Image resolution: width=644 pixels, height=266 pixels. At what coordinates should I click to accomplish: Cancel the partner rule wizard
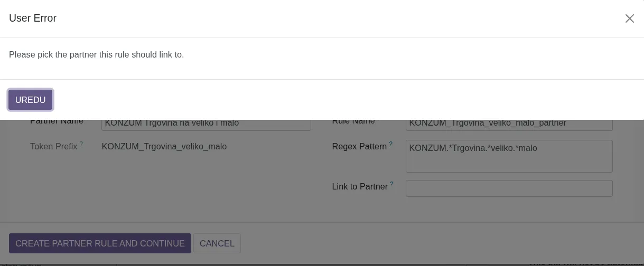point(217,243)
